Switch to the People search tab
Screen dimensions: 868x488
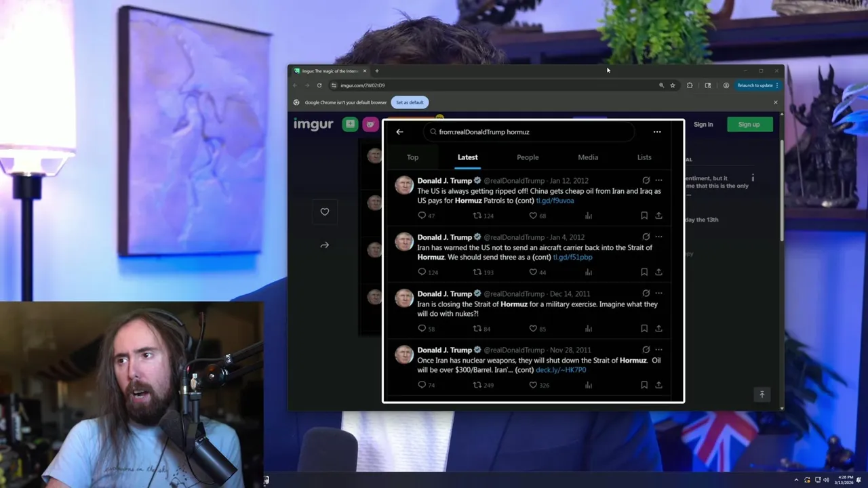tap(528, 157)
